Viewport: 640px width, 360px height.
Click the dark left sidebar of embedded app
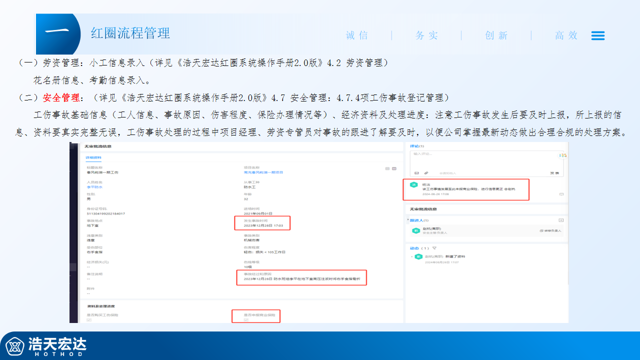point(73,233)
